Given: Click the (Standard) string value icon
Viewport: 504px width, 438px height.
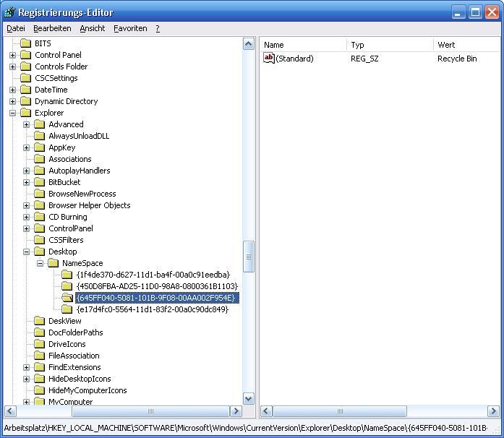Looking at the screenshot, I should point(269,58).
